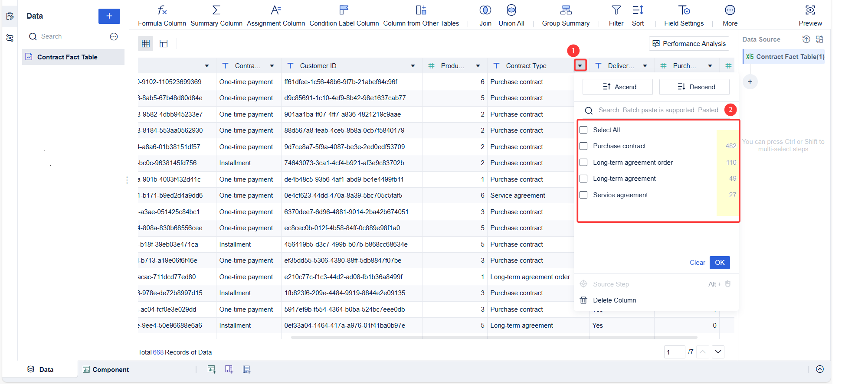Check the Long-term agreement checkbox
This screenshot has height=384, width=868.
pyautogui.click(x=584, y=179)
